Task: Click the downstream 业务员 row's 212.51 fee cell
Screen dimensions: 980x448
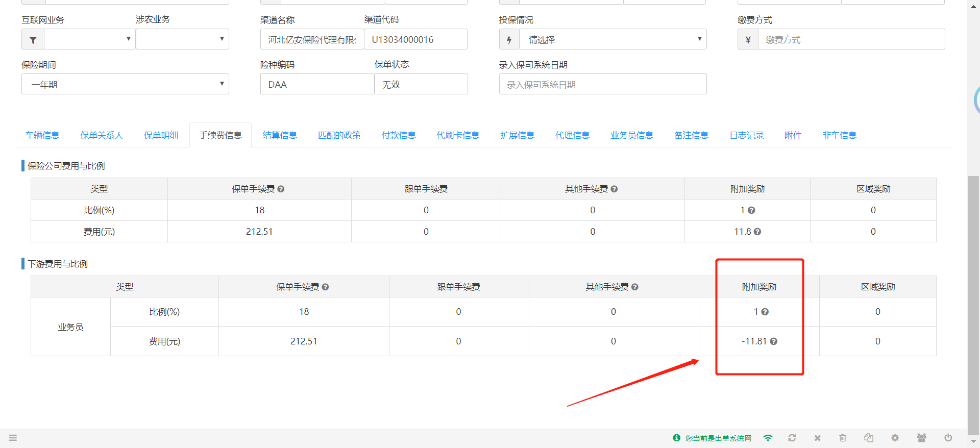Action: coord(304,341)
